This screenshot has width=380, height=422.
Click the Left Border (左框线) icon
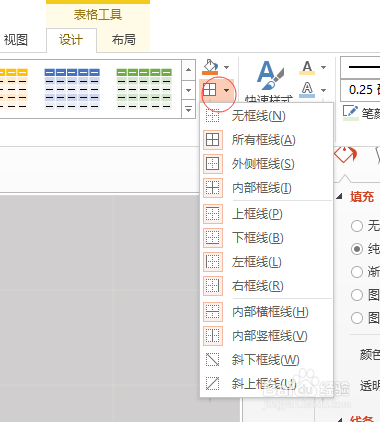(213, 262)
